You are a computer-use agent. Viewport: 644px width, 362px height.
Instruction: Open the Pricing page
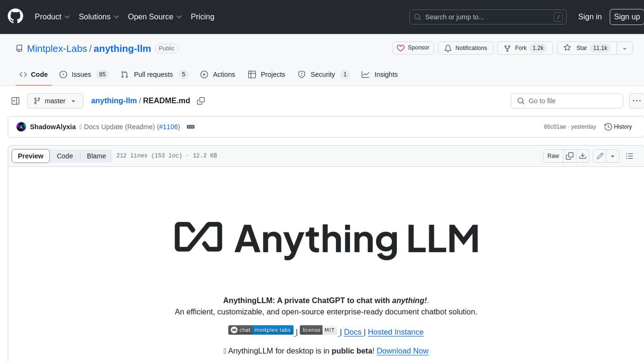(x=202, y=17)
